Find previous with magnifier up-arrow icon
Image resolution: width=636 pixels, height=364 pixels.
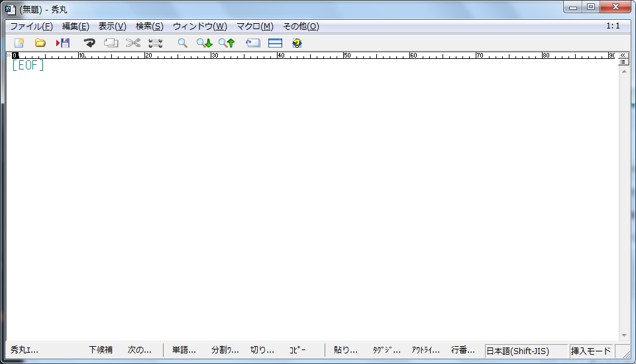pyautogui.click(x=227, y=43)
